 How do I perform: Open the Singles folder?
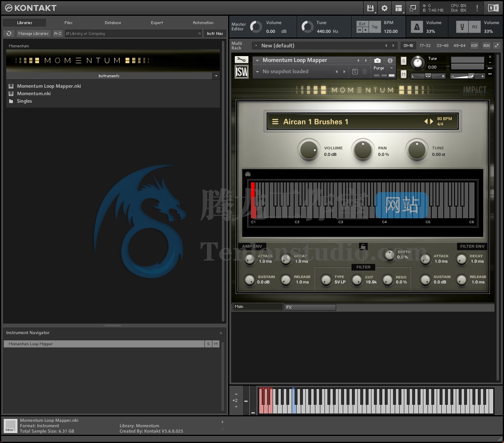click(x=25, y=101)
